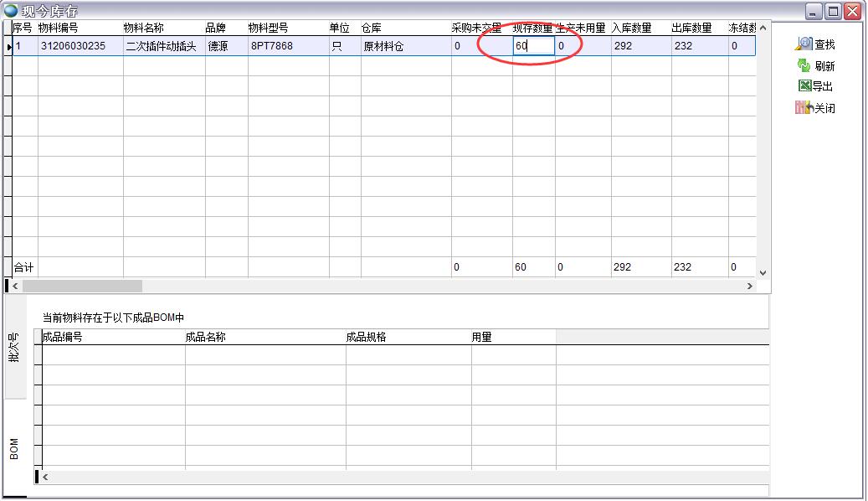Click the 导出 Excel export icon

(804, 86)
